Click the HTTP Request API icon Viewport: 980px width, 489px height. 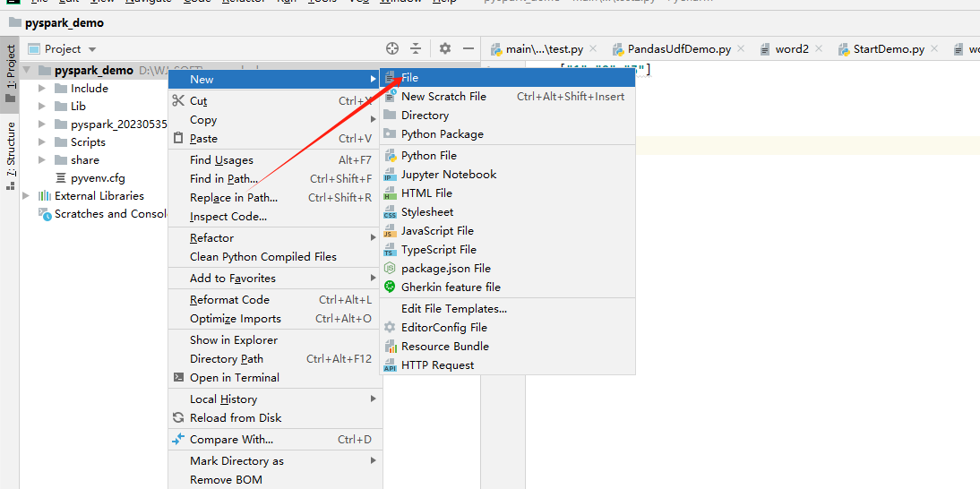click(x=390, y=365)
